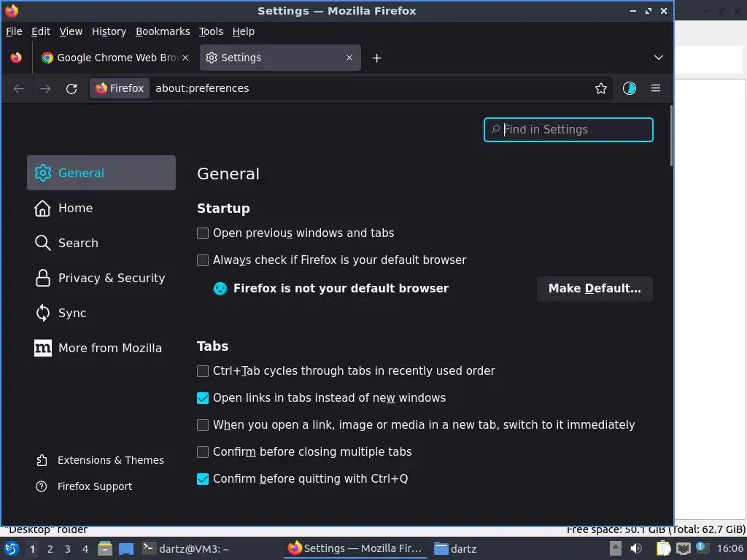Click the More from Mozilla 'm' icon
The image size is (747, 560).
click(42, 348)
